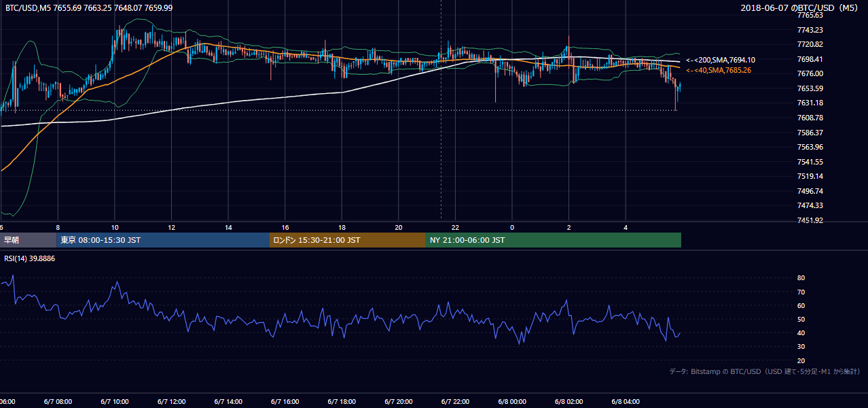868x408 pixels.
Task: Click the 7541.55 price axis label
Action: (810, 162)
